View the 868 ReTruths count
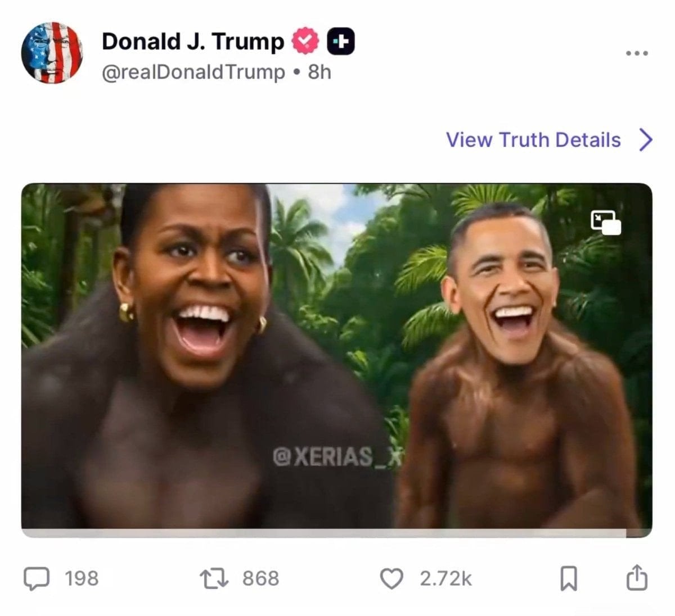The height and width of the screenshot is (616, 675). coord(260,578)
